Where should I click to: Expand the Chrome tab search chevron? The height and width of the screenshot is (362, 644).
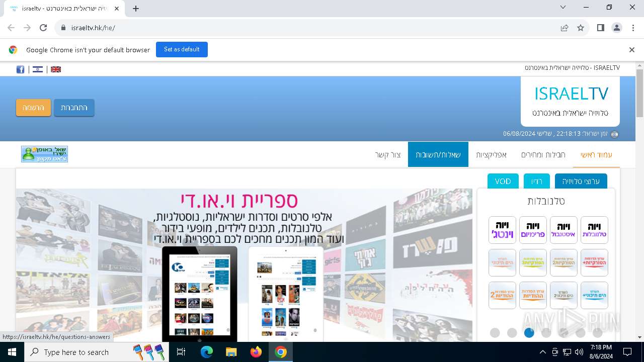tap(563, 7)
